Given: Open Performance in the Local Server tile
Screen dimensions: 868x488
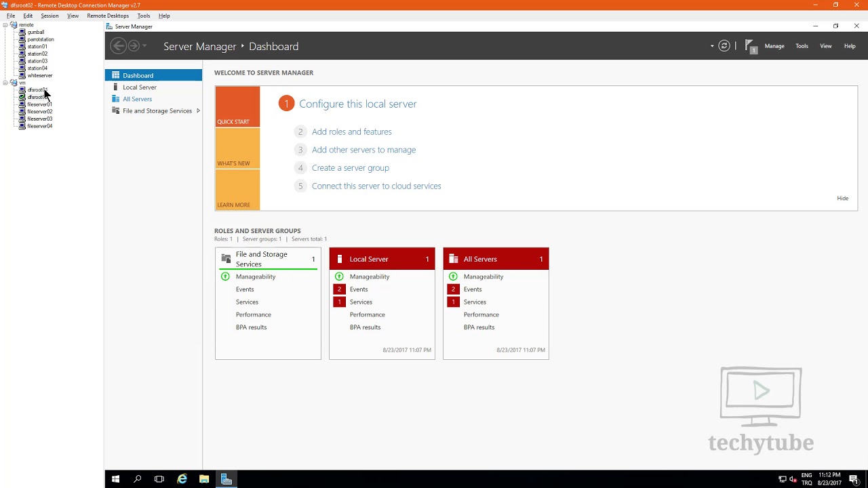Looking at the screenshot, I should [368, 314].
